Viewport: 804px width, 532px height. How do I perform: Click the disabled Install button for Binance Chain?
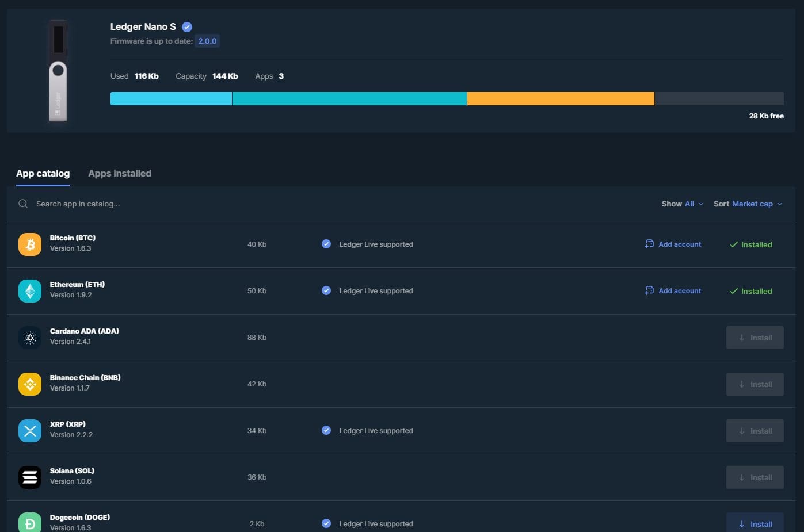click(x=755, y=384)
